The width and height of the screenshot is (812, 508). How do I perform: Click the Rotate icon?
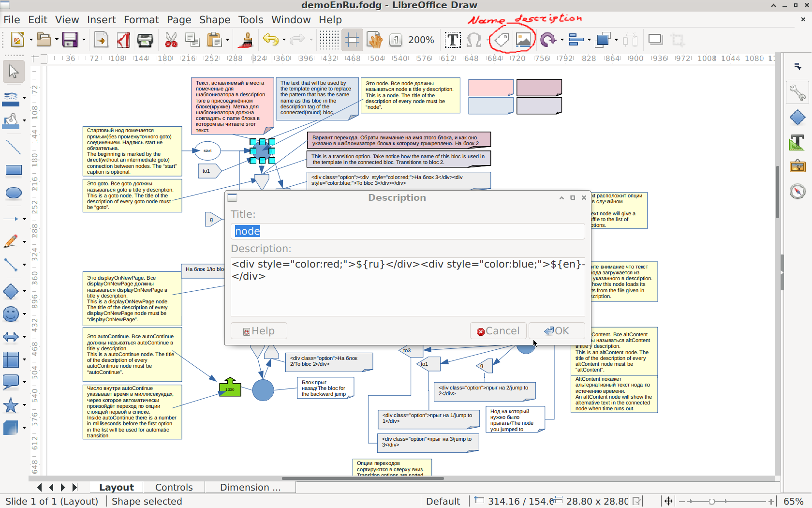(548, 40)
